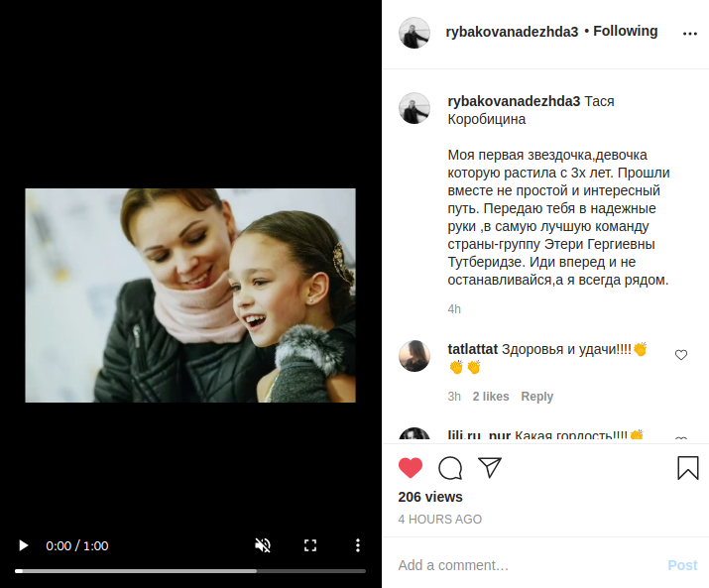
Task: Click the video thumbnail image
Action: coord(190,295)
